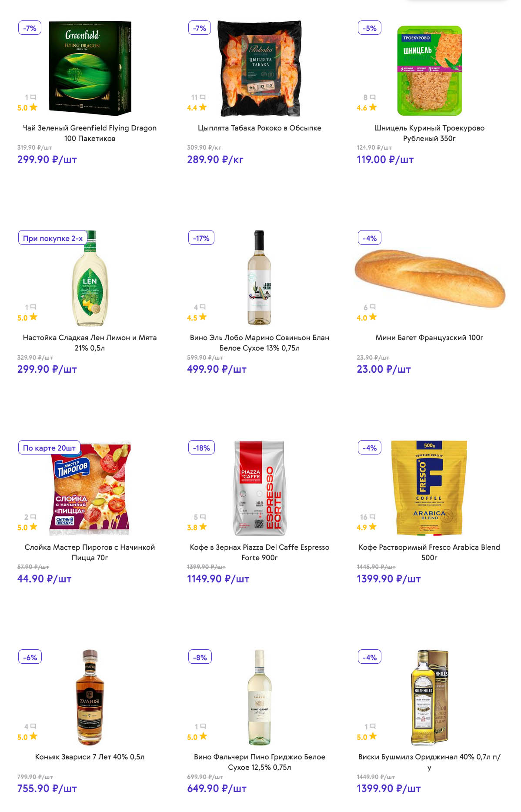Click the star rating icon for Greenfield tea

coord(33,107)
